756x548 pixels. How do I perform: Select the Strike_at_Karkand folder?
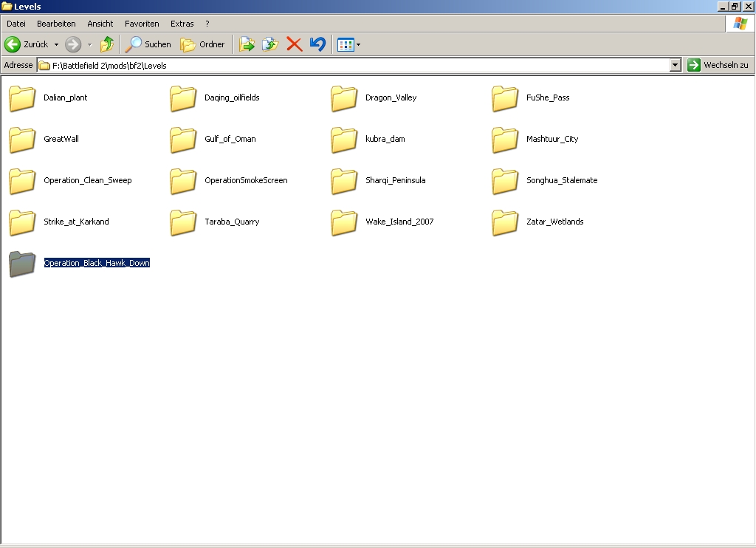pos(76,222)
